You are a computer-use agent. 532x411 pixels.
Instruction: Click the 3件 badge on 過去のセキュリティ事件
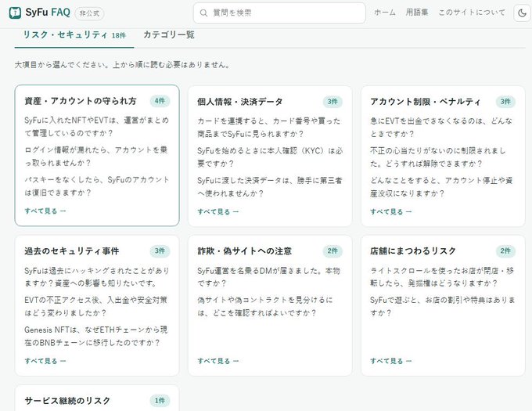point(160,251)
